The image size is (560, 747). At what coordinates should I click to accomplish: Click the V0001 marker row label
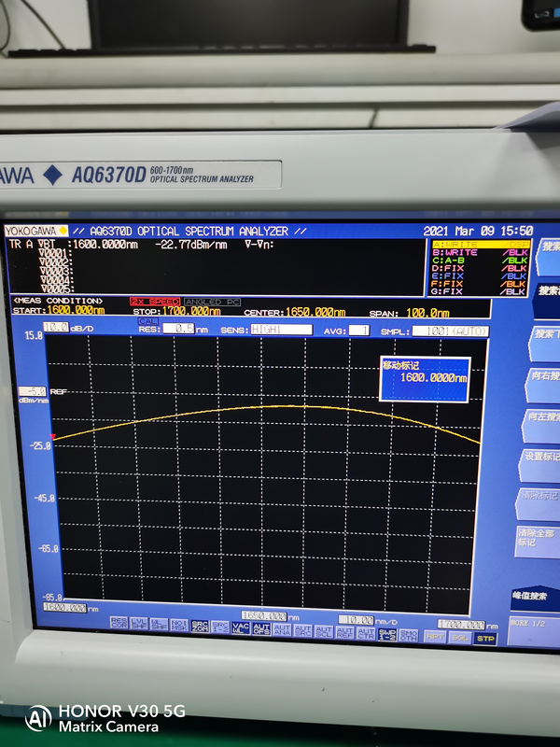coord(56,253)
